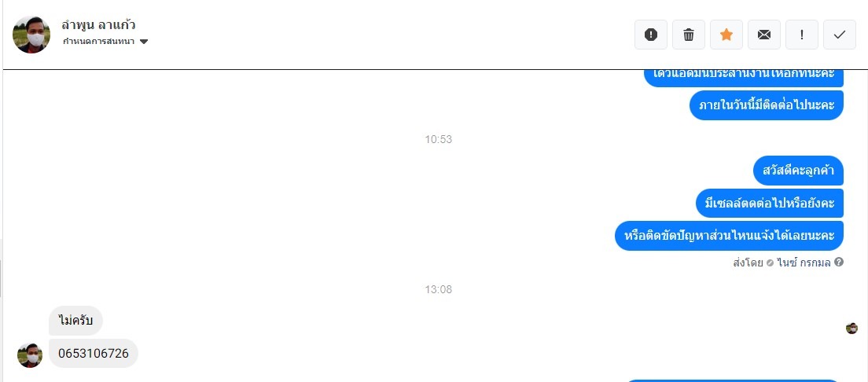Click the 13:08 timestamp separator
The width and height of the screenshot is (868, 382).
click(x=439, y=289)
